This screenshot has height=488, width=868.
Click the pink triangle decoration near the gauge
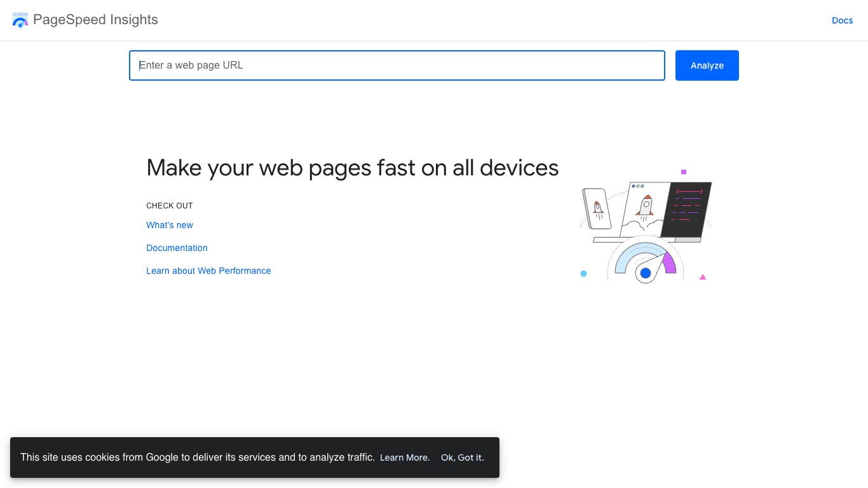(703, 276)
